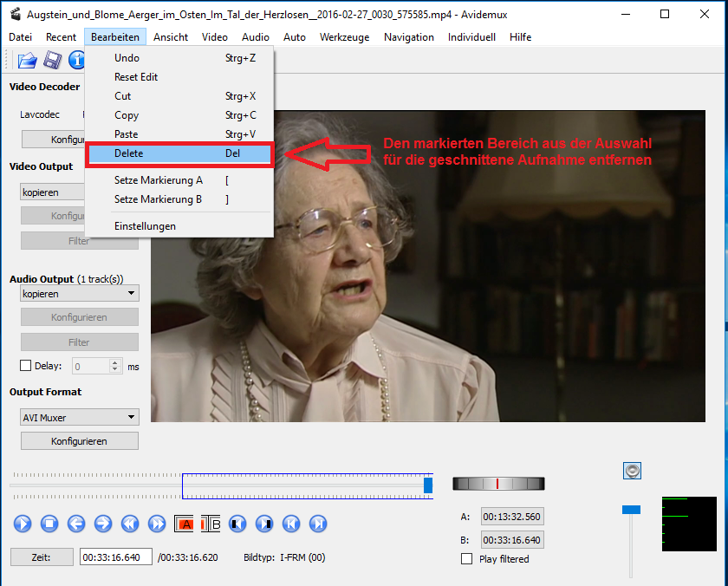Set selection end marker B
This screenshot has width=728, height=586.
(211, 524)
